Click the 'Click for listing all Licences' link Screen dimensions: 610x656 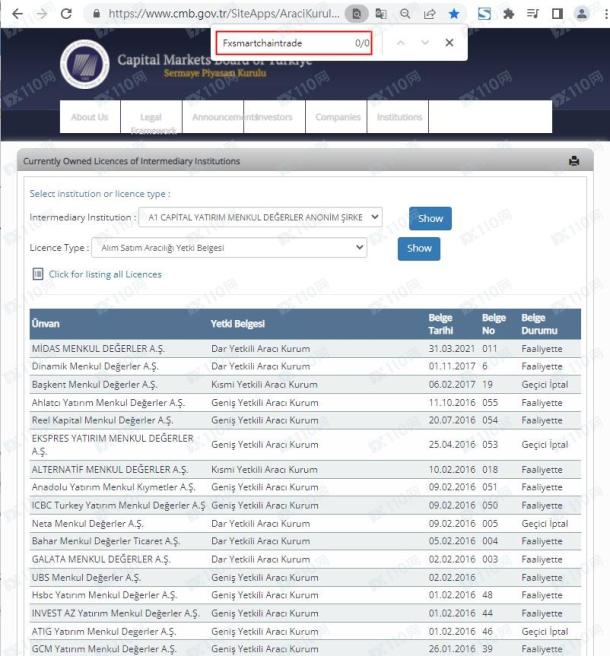point(105,274)
